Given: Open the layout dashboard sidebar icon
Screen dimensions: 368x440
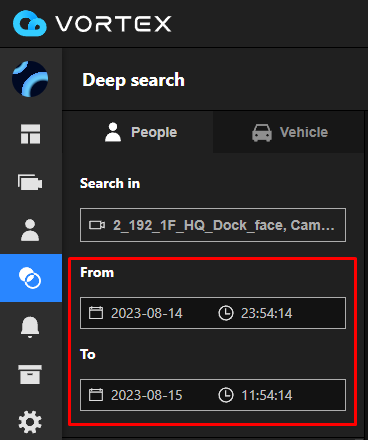Looking at the screenshot, I should click(30, 134).
